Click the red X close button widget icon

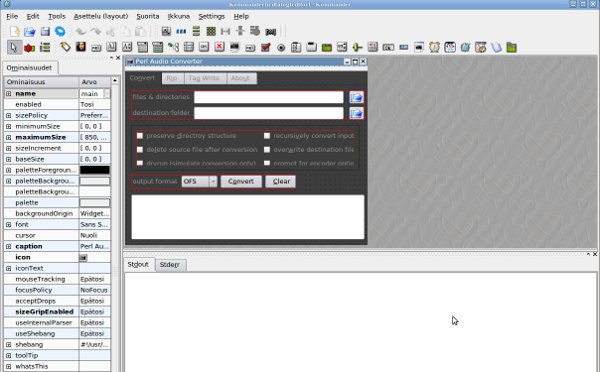click(219, 47)
